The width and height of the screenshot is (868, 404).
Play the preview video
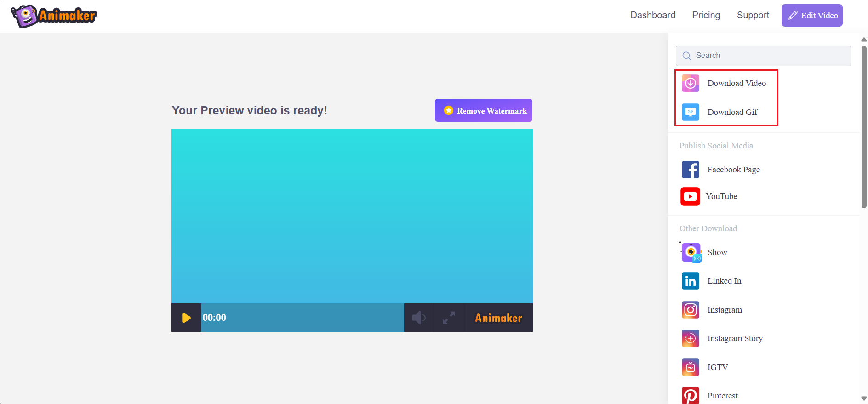click(x=186, y=318)
